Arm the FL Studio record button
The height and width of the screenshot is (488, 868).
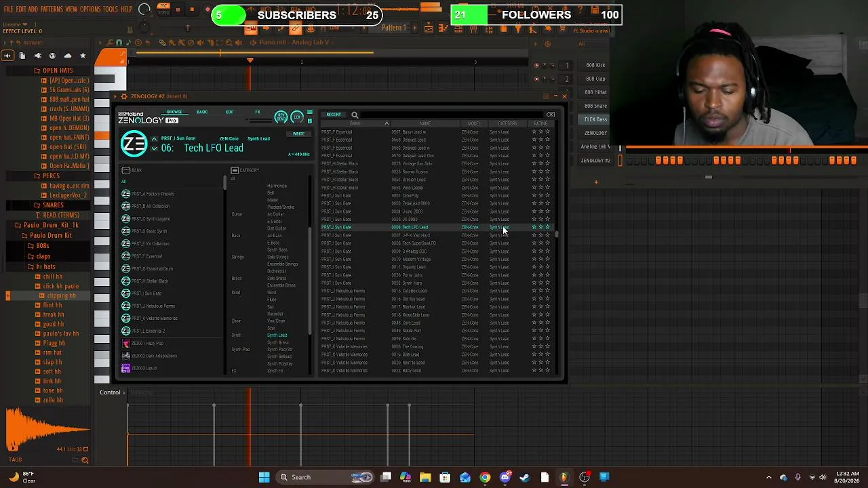[207, 9]
